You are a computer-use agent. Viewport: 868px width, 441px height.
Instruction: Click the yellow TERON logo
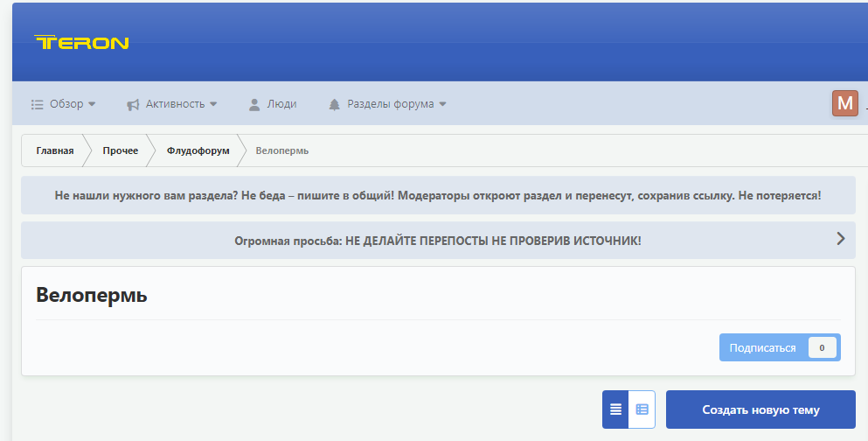(81, 43)
